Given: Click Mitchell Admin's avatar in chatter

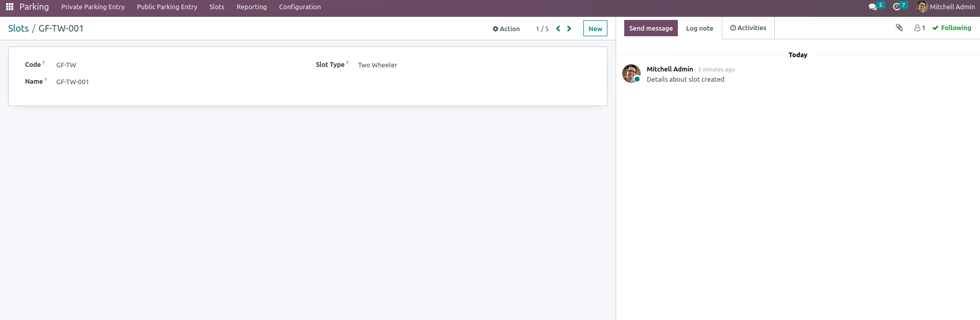Looking at the screenshot, I should click(631, 73).
